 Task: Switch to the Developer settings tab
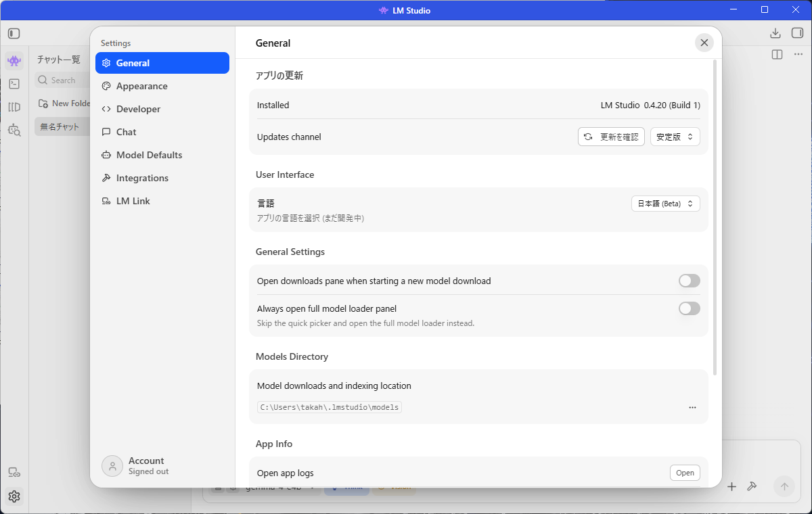[162, 109]
